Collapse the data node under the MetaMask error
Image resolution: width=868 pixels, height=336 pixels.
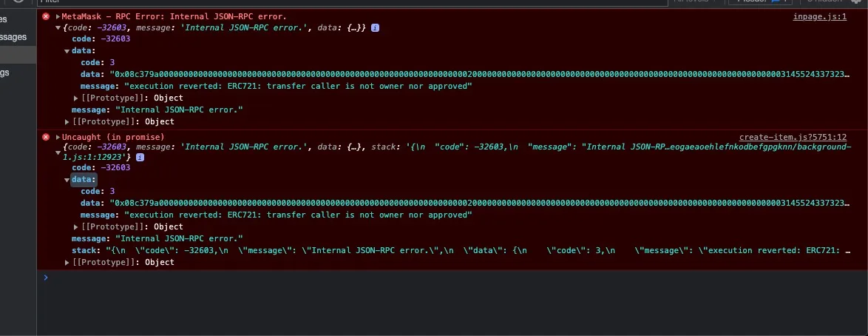point(67,51)
